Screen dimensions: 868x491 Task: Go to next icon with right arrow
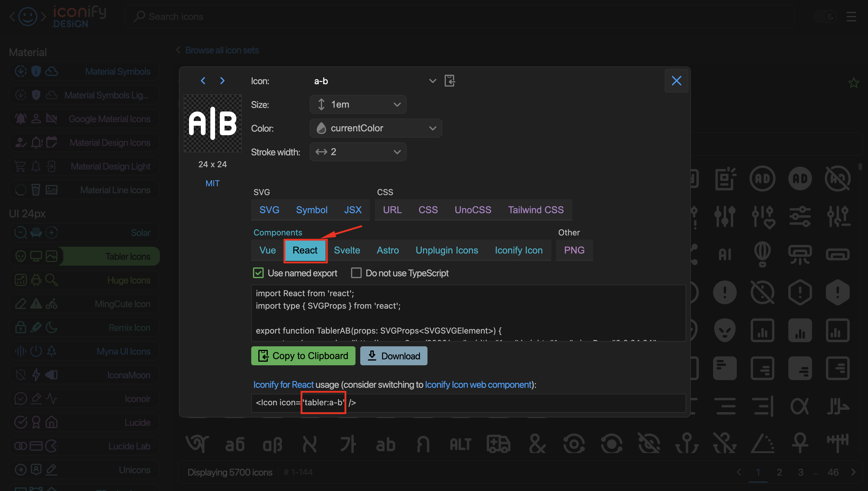click(222, 81)
